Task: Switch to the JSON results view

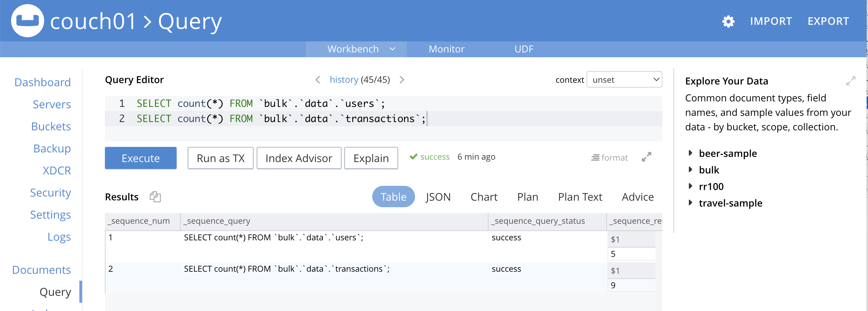Action: pyautogui.click(x=438, y=197)
